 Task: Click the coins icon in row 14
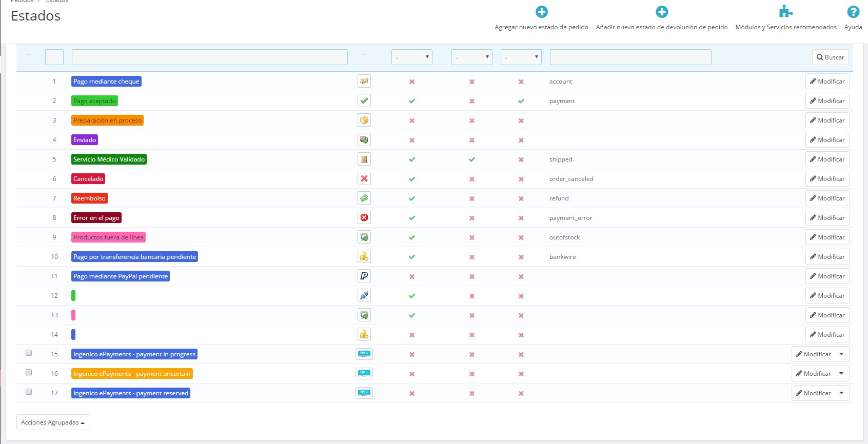click(x=364, y=334)
